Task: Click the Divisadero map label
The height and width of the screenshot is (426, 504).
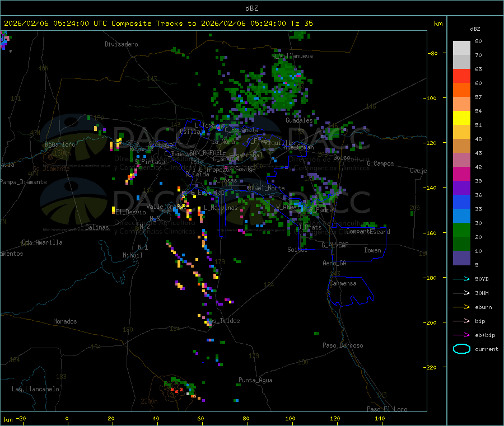Action: (x=121, y=44)
